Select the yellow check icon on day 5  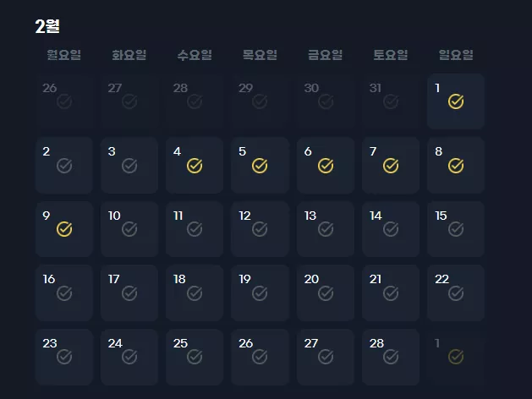pyautogui.click(x=260, y=166)
